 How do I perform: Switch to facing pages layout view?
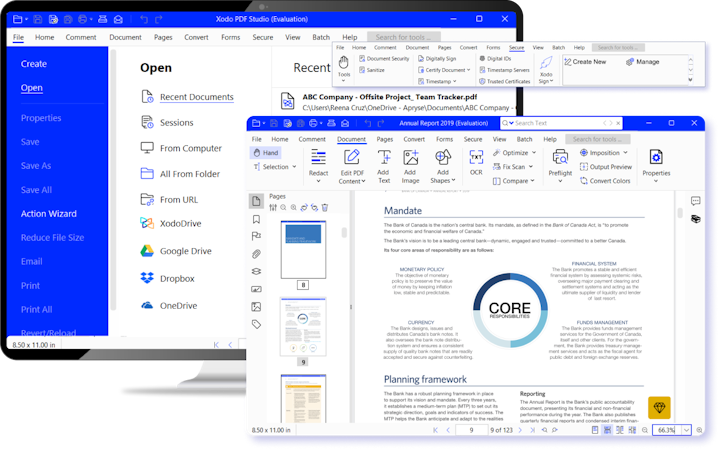pyautogui.click(x=619, y=430)
